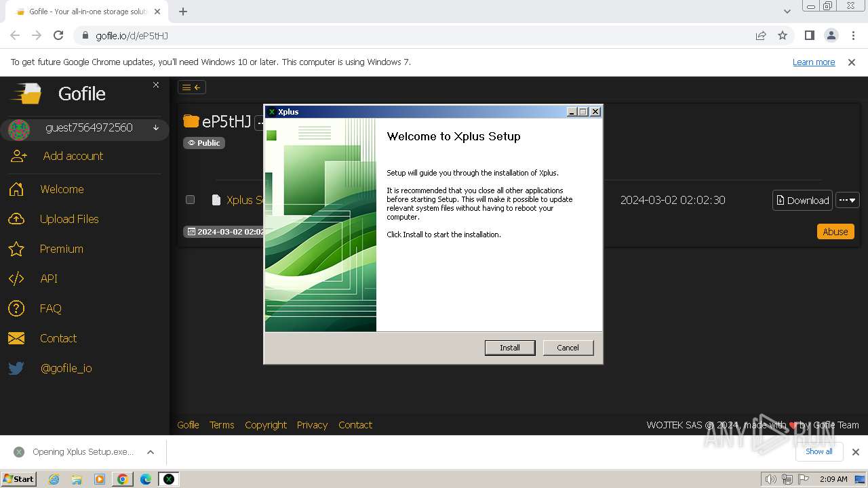Close the downloads bar
The height and width of the screenshot is (488, 868).
856,452
